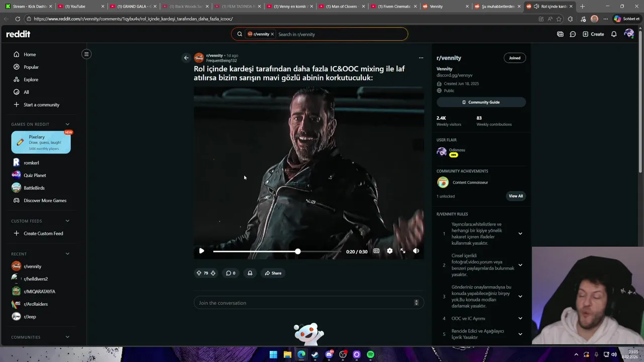
Task: Downvote the post
Action: tap(213, 273)
